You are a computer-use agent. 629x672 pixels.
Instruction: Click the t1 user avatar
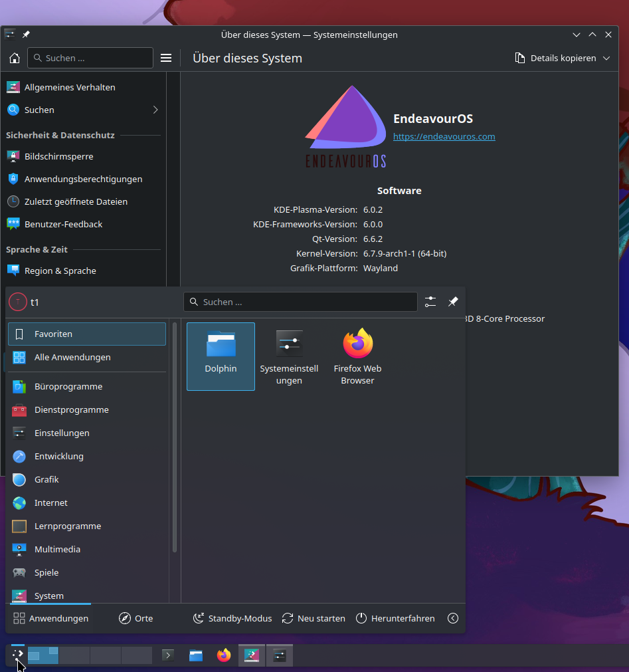[x=18, y=302]
